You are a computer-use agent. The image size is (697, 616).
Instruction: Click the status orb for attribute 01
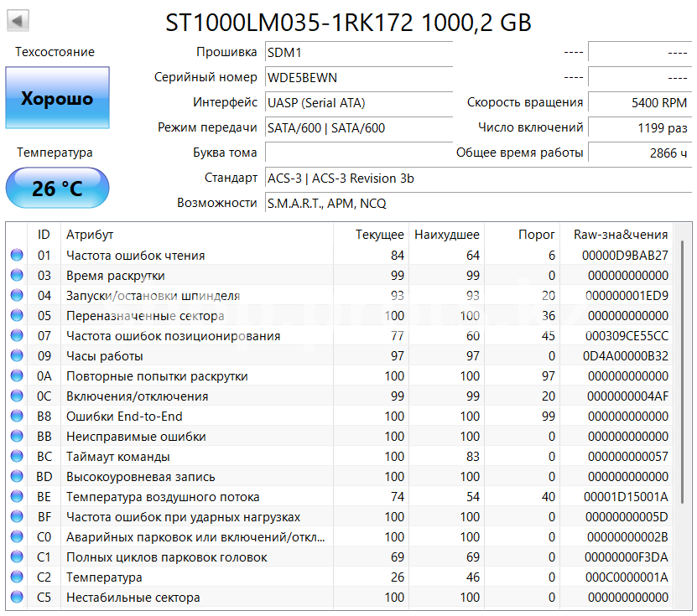17,256
